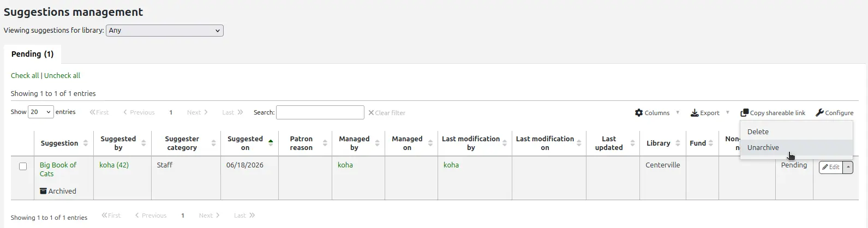The height and width of the screenshot is (228, 868).
Task: Click the 06/18/2026 date cell
Action: tap(250, 178)
